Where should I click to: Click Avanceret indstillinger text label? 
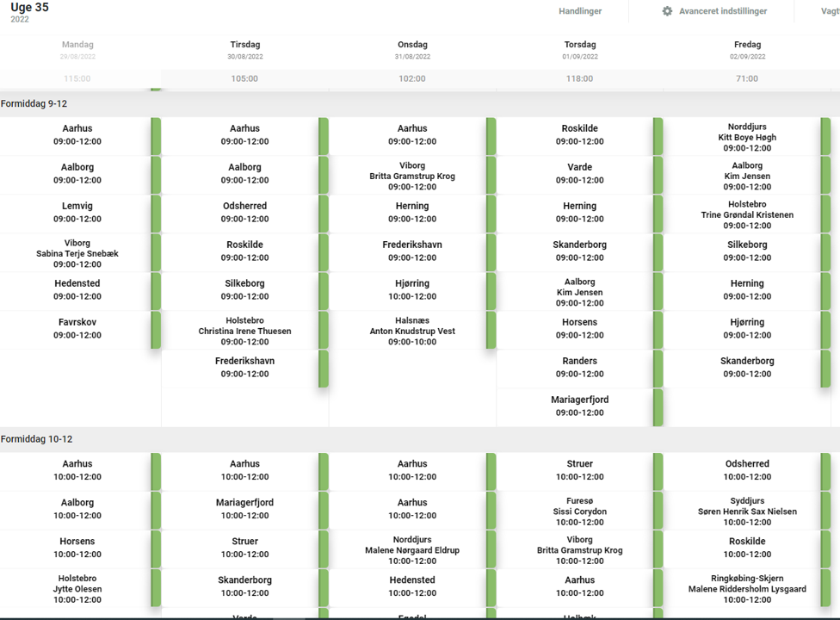click(722, 11)
